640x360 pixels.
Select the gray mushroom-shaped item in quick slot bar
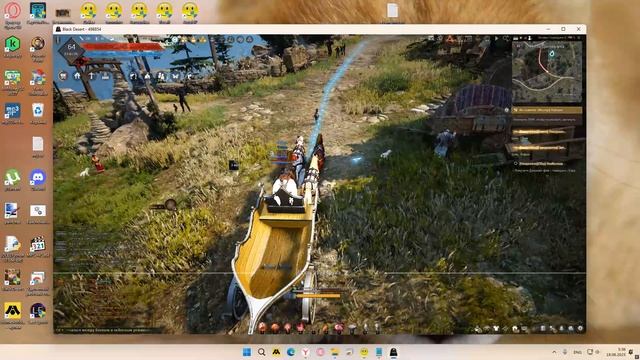click(352, 327)
